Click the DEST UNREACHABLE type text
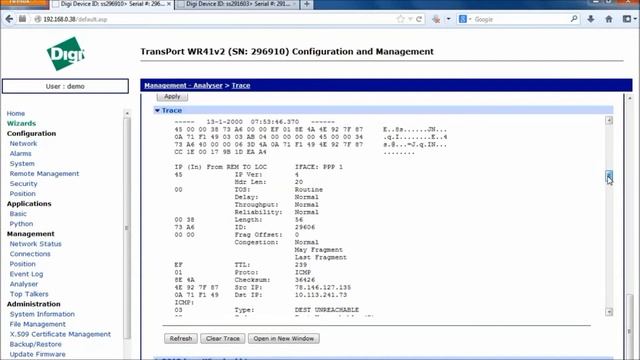 (327, 310)
